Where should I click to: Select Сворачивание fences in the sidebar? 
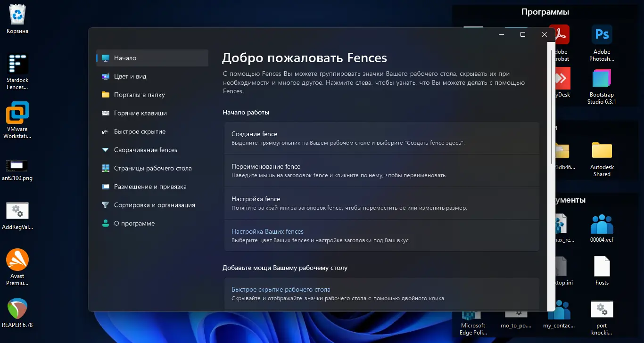152,150
